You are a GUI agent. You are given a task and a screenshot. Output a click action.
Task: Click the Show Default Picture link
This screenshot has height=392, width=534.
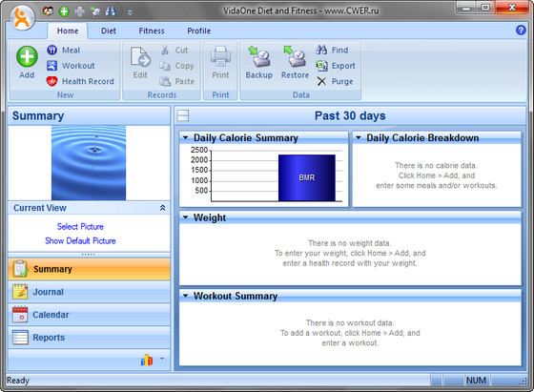pos(80,240)
